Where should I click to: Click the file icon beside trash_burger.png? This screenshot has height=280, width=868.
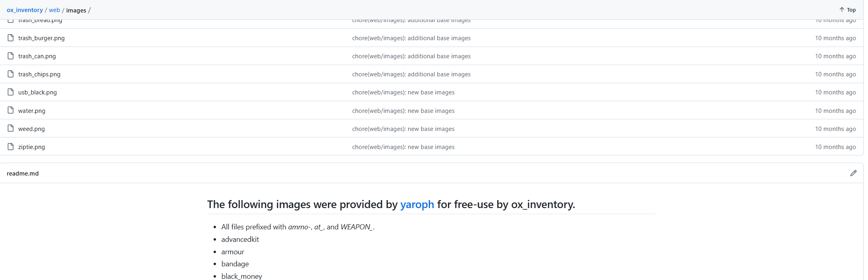pyautogui.click(x=11, y=38)
